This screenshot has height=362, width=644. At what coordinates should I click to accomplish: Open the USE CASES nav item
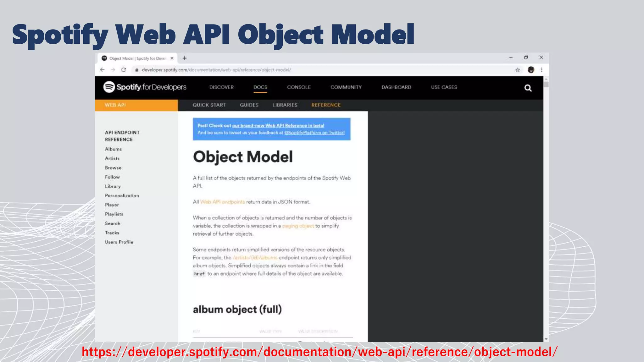click(444, 87)
